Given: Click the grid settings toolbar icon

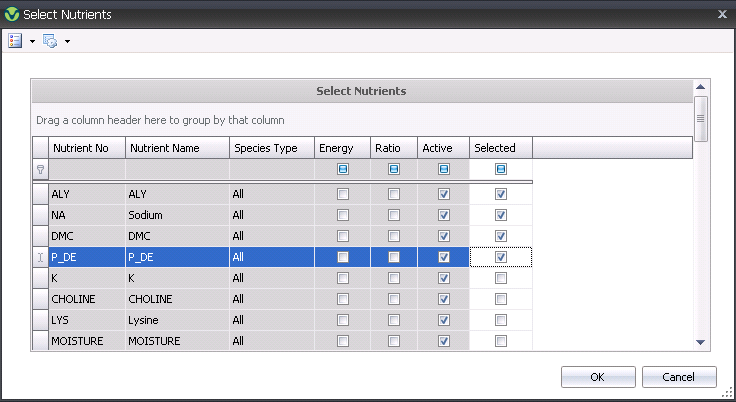Looking at the screenshot, I should click(50, 41).
